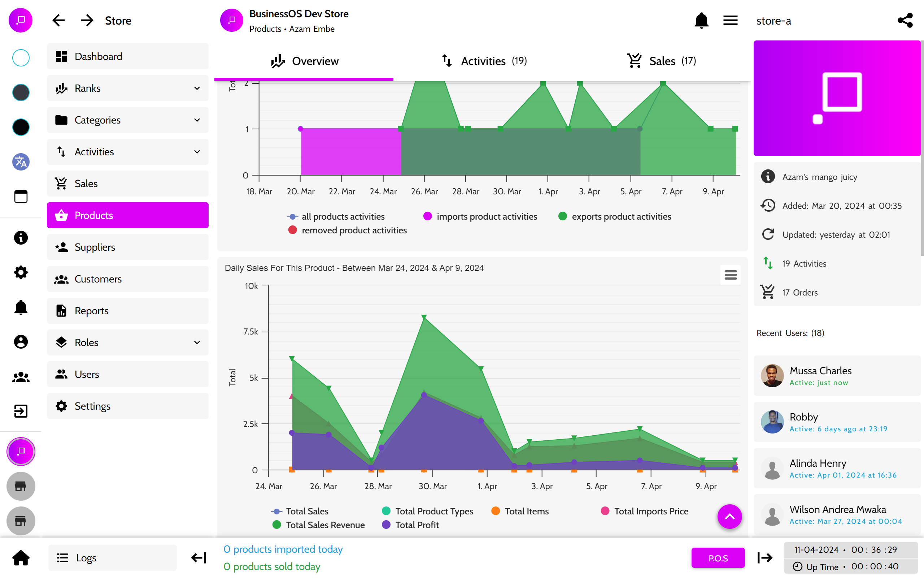The width and height of the screenshot is (924, 578).
Task: Expand the Activities sidebar menu
Action: click(127, 152)
